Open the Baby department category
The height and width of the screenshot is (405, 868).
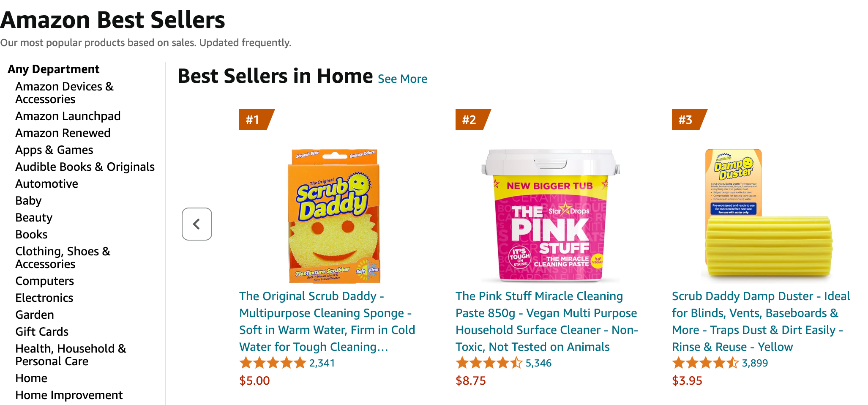pyautogui.click(x=28, y=200)
